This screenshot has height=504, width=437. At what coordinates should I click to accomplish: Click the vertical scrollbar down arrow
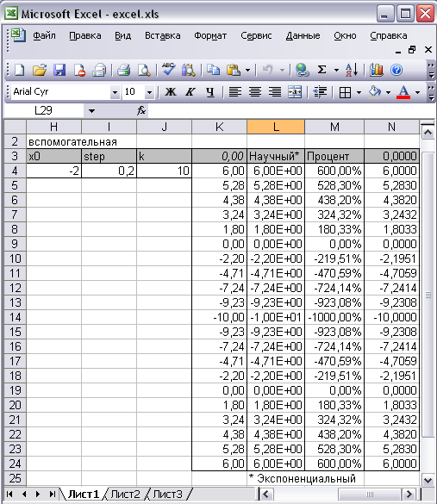(x=428, y=480)
